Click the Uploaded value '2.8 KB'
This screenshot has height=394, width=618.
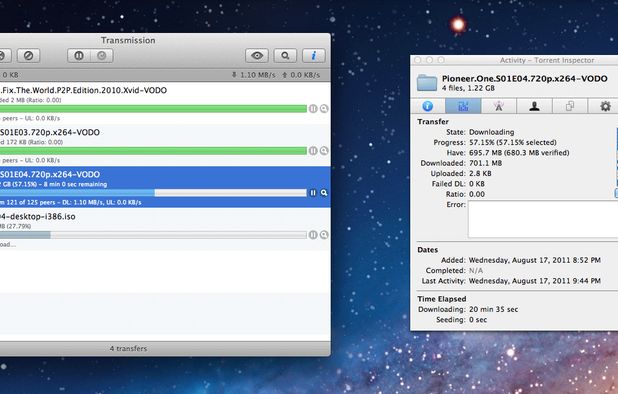pos(480,173)
